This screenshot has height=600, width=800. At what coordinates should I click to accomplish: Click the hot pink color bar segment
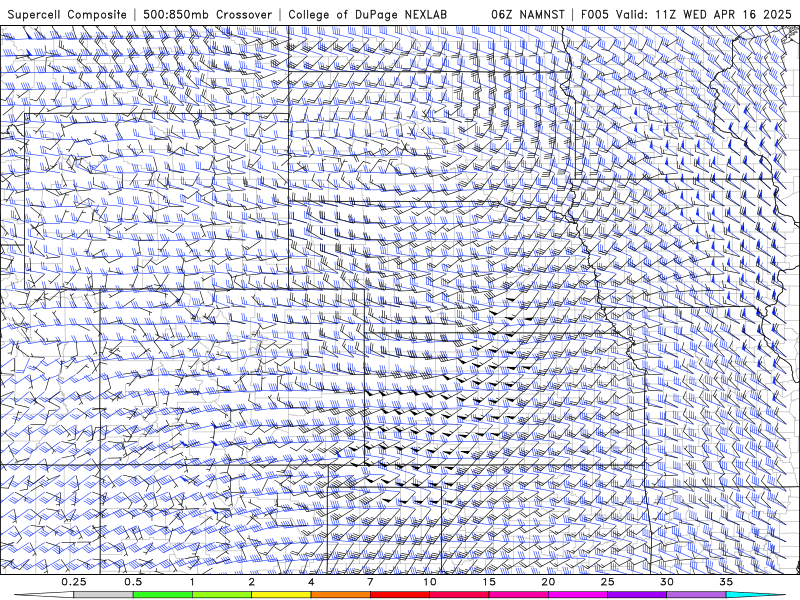(x=518, y=595)
